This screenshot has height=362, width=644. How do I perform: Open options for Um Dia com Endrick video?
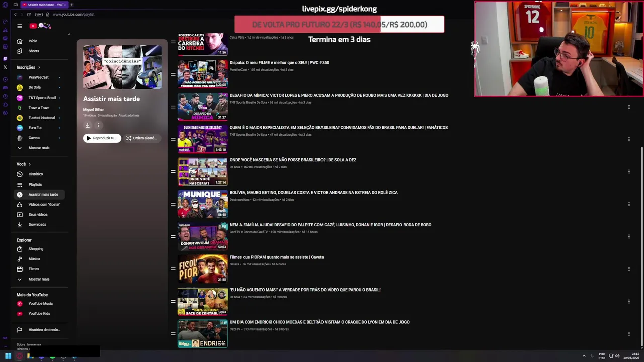pyautogui.click(x=629, y=334)
